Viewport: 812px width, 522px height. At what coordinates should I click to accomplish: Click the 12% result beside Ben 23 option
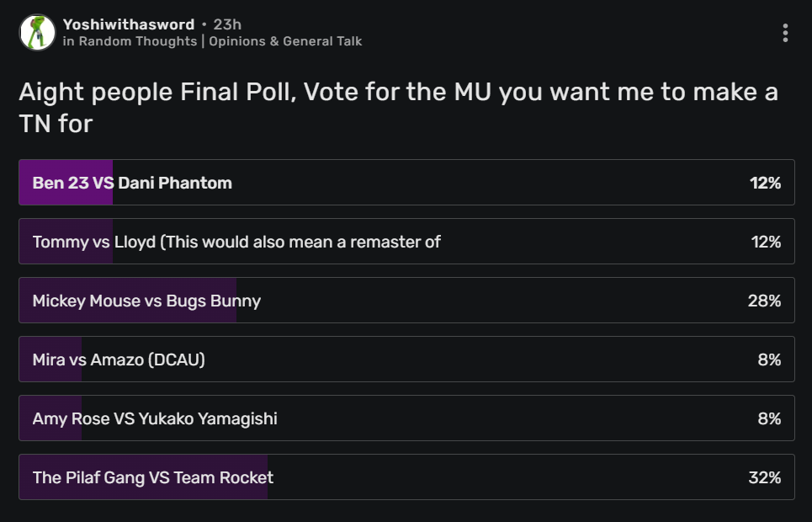coord(767,182)
